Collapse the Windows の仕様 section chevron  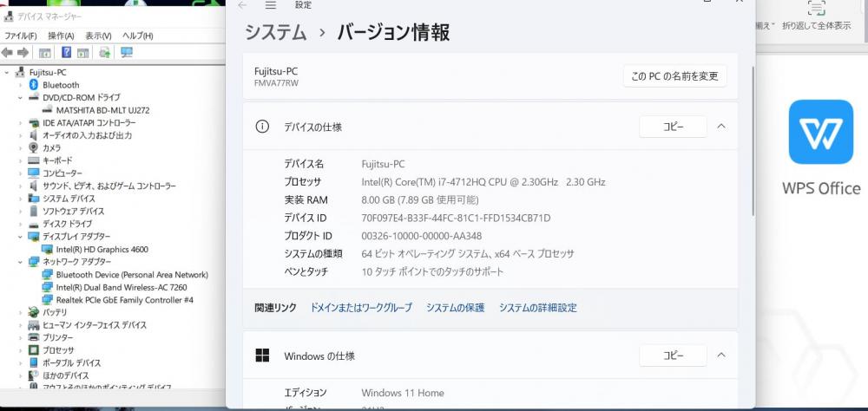[720, 356]
